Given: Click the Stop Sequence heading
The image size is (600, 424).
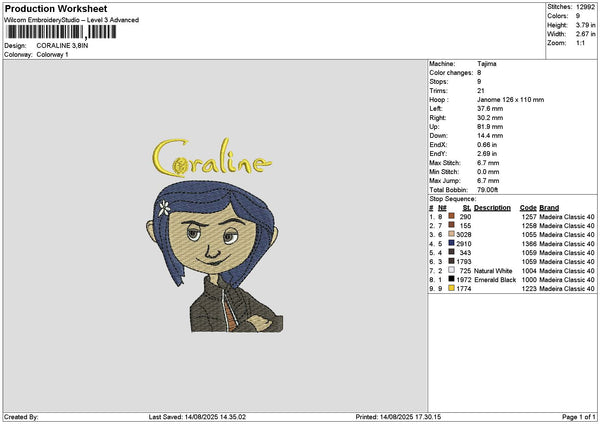Looking at the screenshot, I should click(x=453, y=199).
